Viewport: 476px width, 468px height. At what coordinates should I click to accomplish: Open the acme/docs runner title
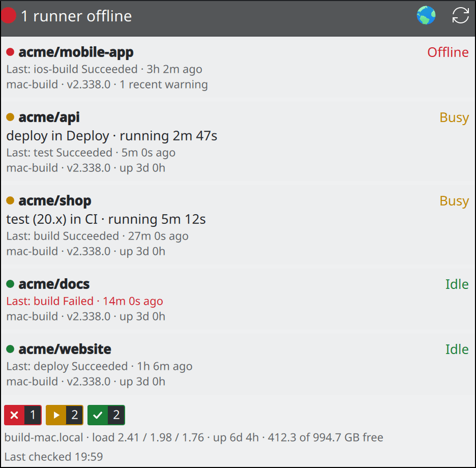tap(54, 284)
